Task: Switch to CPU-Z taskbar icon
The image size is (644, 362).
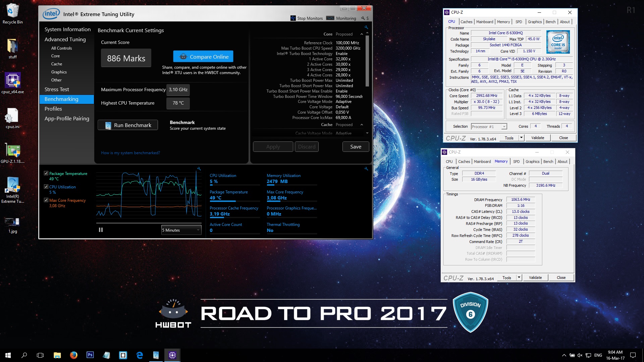Action: pyautogui.click(x=172, y=355)
